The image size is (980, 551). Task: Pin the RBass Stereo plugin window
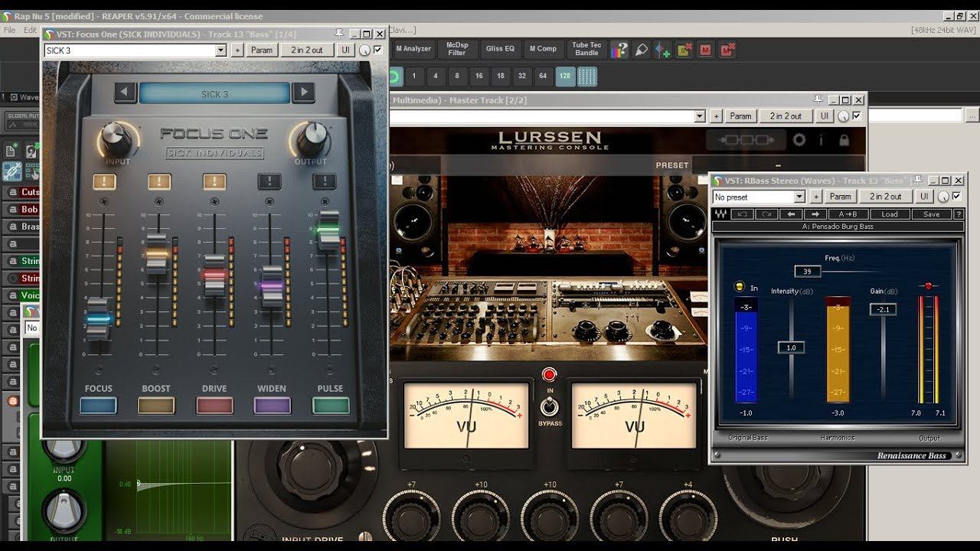tap(919, 181)
